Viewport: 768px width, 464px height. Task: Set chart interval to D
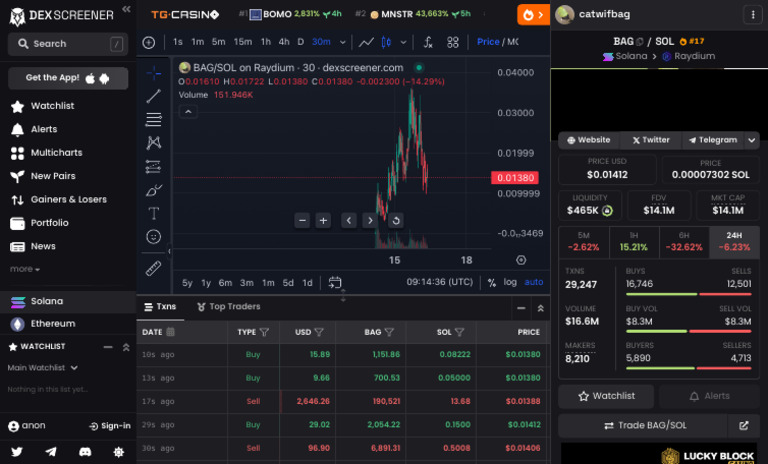[x=301, y=42]
